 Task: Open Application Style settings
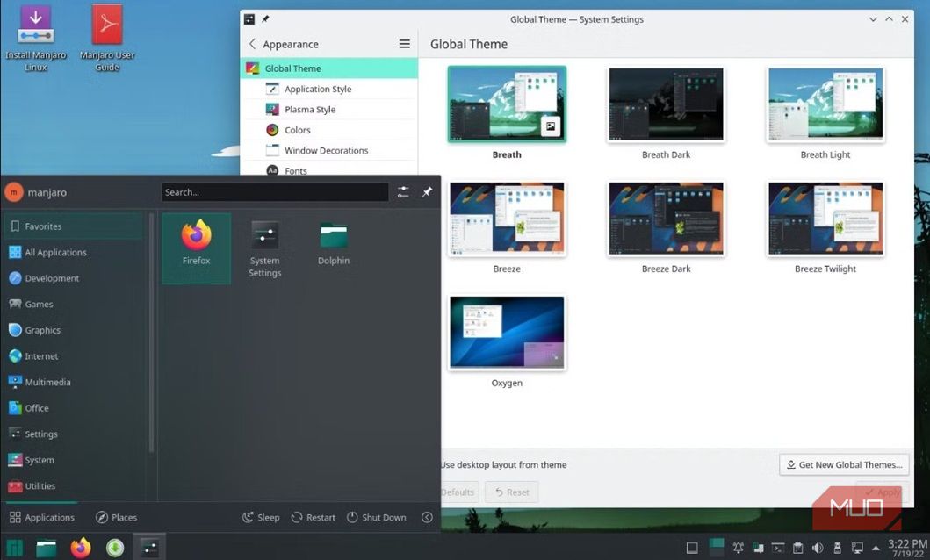[x=329, y=89]
